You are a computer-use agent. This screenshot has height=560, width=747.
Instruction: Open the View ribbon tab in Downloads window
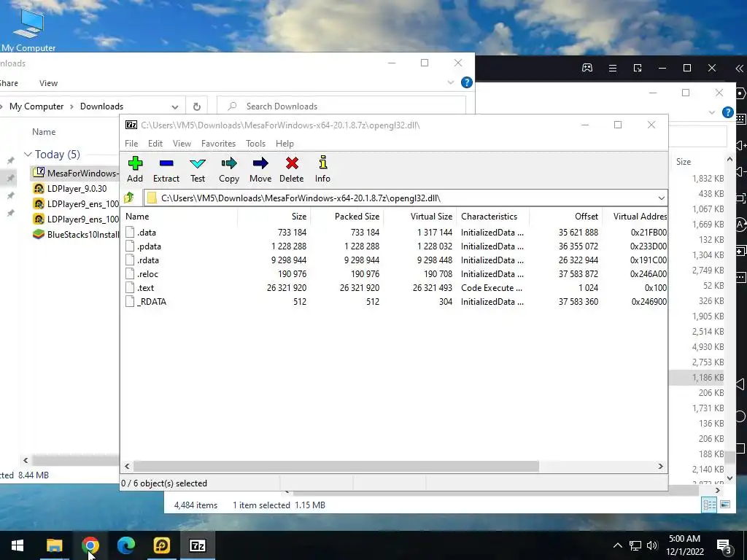48,83
